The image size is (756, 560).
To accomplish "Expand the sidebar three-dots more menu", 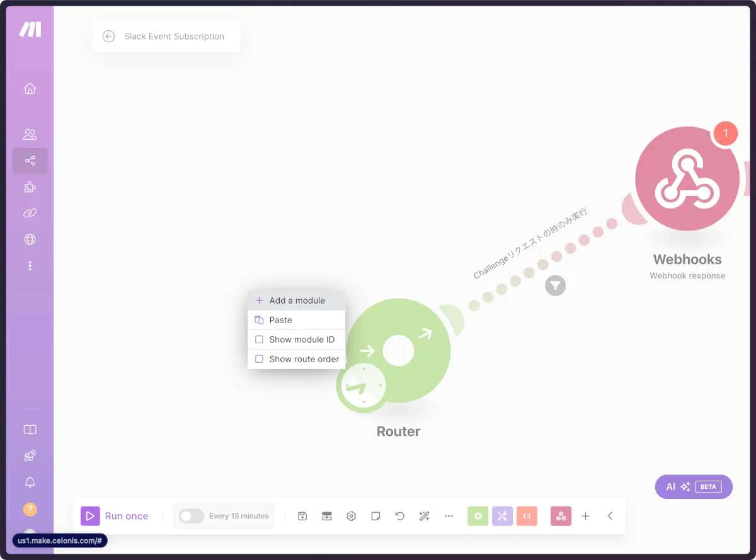I will 30,266.
